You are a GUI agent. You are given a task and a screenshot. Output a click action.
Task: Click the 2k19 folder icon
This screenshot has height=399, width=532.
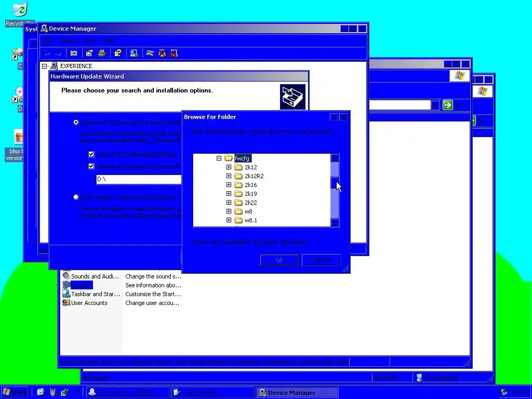click(x=239, y=194)
